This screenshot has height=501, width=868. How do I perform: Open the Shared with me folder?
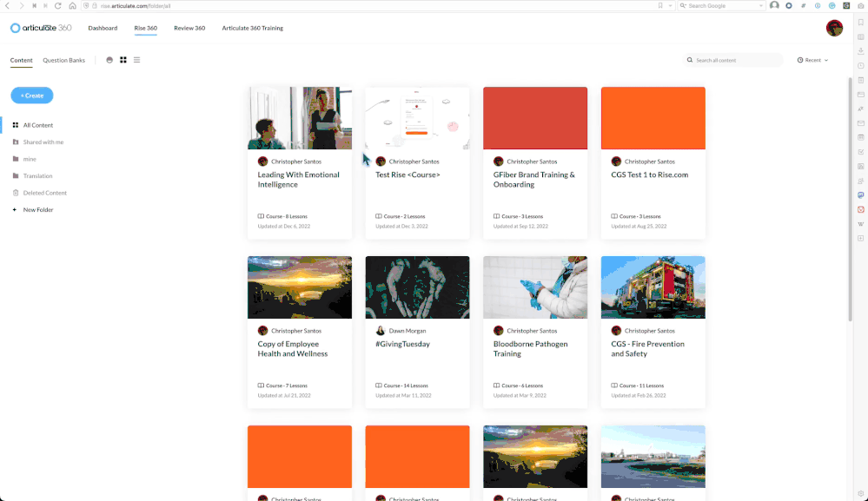point(43,142)
